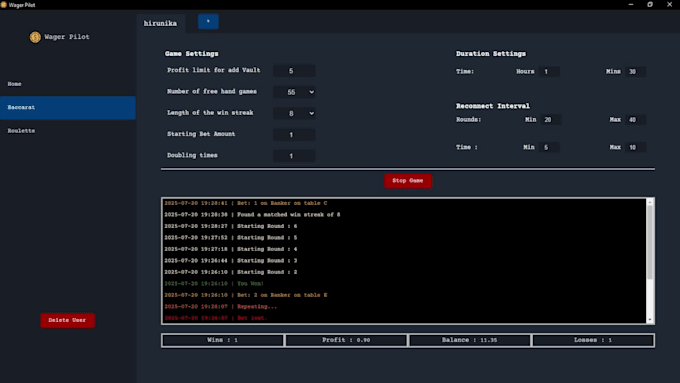Click the log scroll up arrow
The image size is (680, 383).
tap(650, 202)
